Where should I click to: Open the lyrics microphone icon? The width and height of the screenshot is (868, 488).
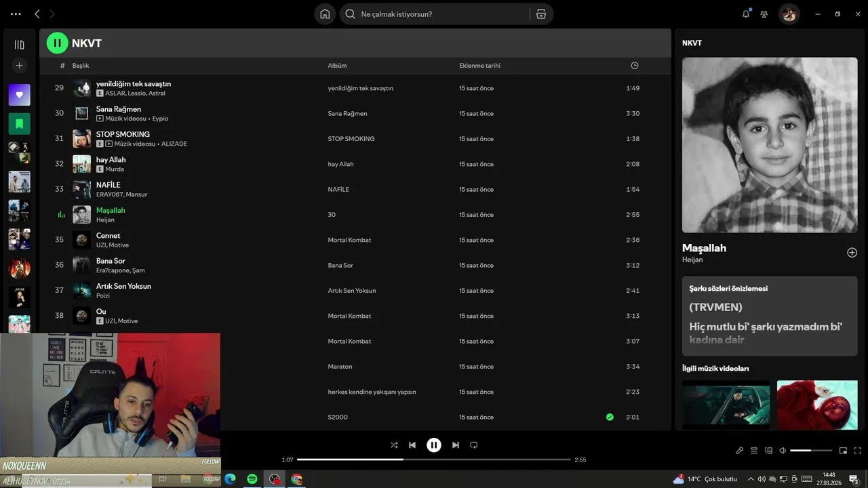click(739, 451)
